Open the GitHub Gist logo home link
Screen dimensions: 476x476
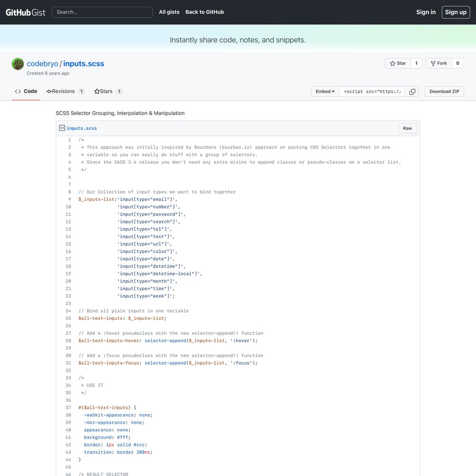click(x=26, y=12)
